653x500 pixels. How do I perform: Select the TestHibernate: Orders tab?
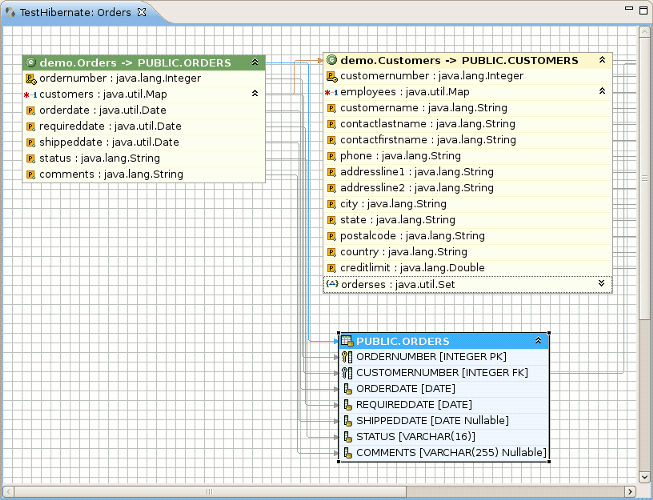75,12
